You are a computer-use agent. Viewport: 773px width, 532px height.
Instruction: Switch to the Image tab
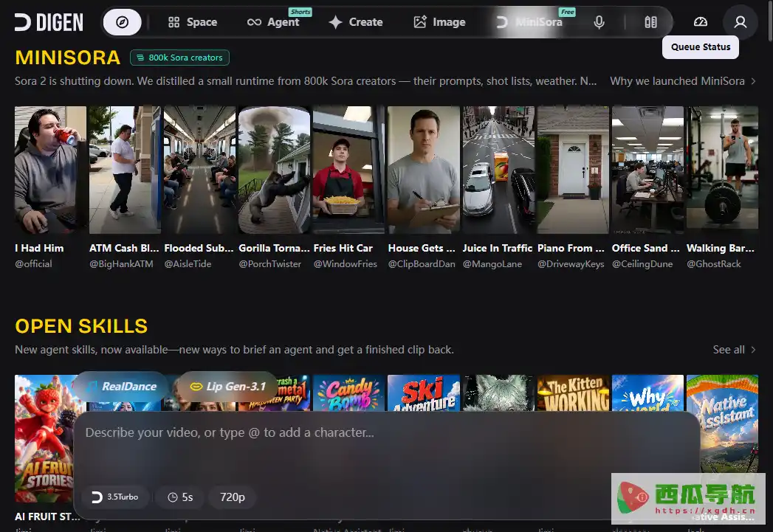[x=440, y=22]
